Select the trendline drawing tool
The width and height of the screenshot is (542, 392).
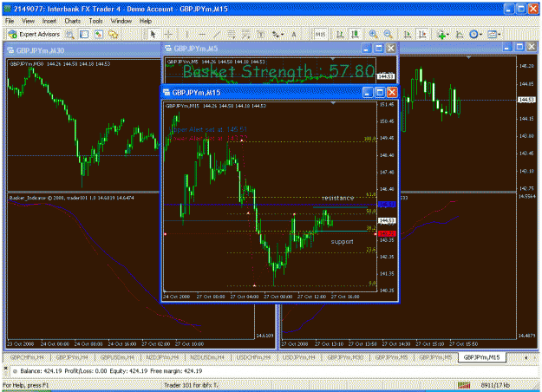(217, 34)
